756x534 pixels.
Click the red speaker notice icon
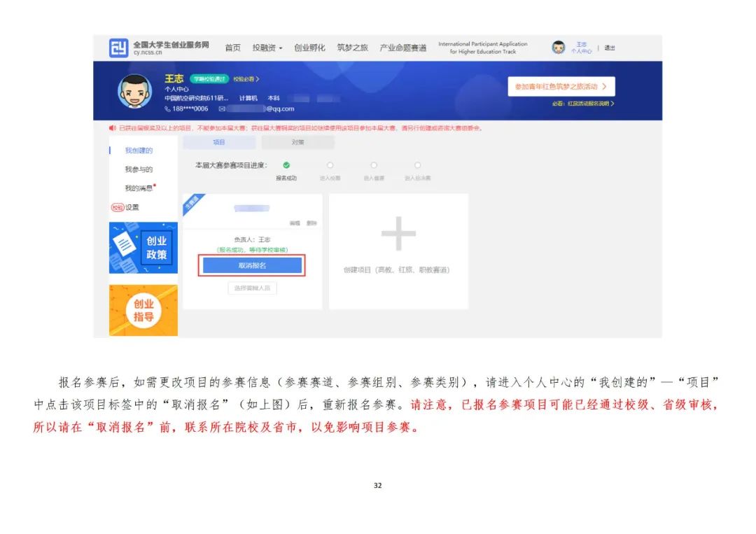[x=113, y=128]
